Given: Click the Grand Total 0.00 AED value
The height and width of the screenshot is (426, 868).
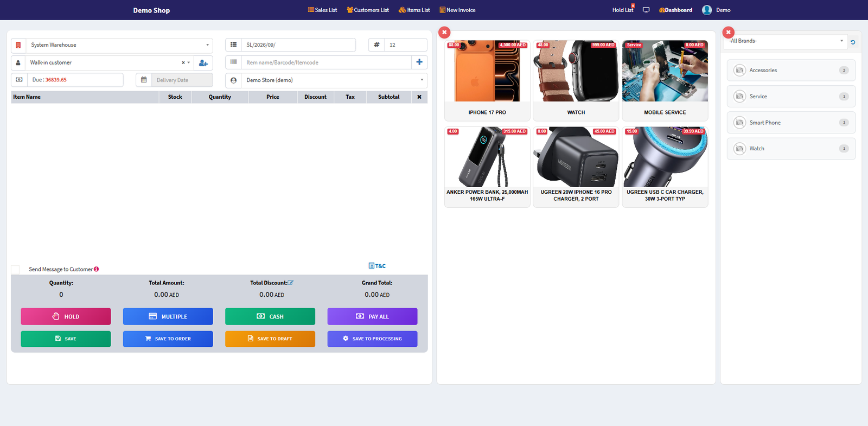Looking at the screenshot, I should click(377, 295).
